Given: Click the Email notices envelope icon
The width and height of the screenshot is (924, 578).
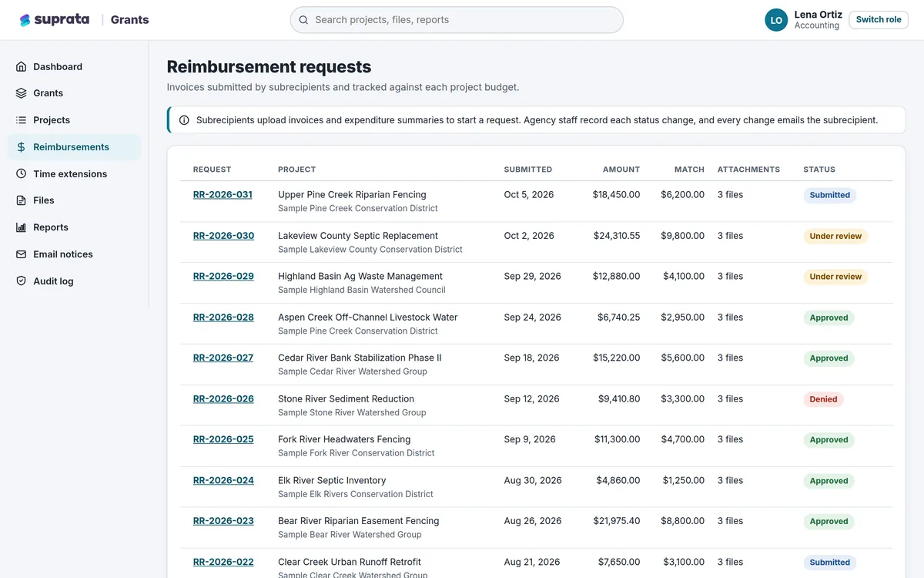Looking at the screenshot, I should [x=22, y=254].
